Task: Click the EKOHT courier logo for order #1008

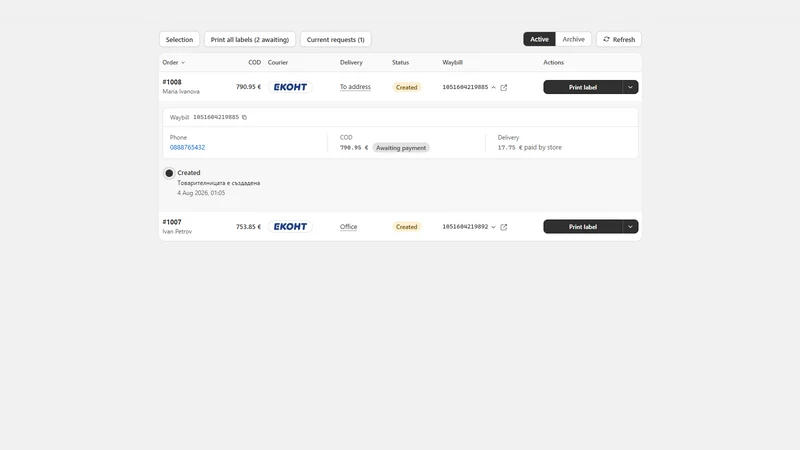Action: [290, 87]
